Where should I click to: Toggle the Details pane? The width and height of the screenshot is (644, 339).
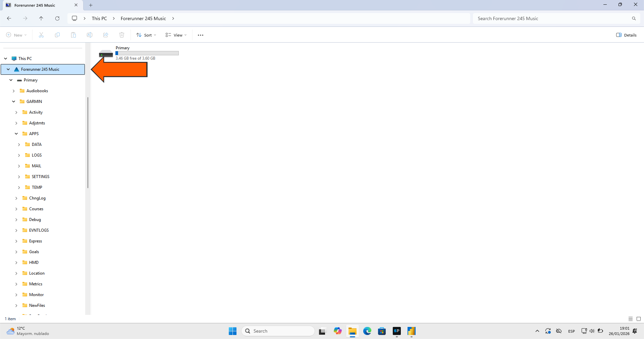[626, 35]
